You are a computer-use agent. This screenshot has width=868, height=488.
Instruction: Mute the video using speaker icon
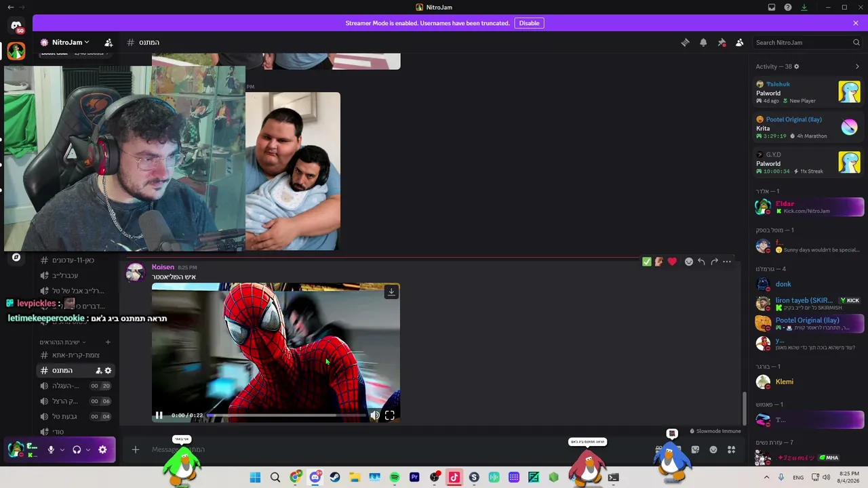[375, 415]
